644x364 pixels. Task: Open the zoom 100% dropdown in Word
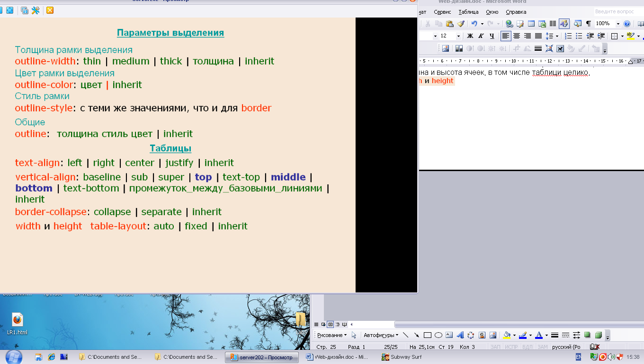618,24
